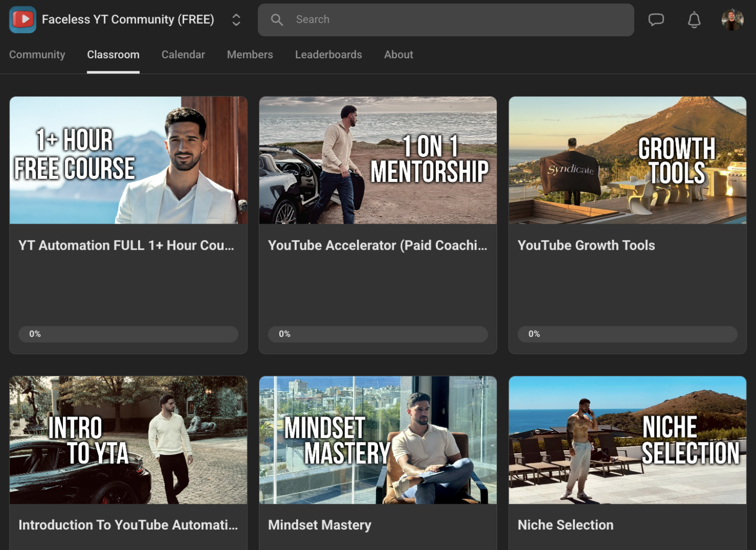View the Leaderboards tab
This screenshot has width=756, height=550.
click(329, 55)
